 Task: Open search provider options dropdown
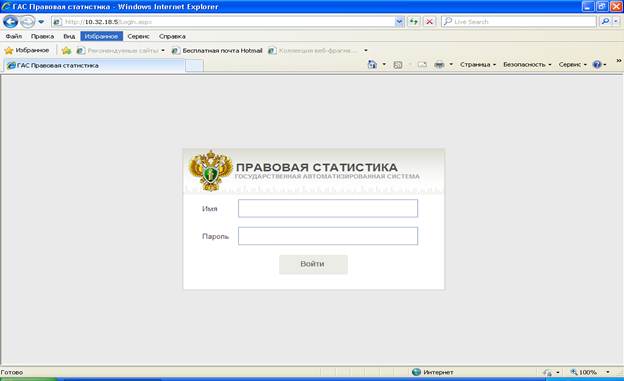tap(616, 21)
